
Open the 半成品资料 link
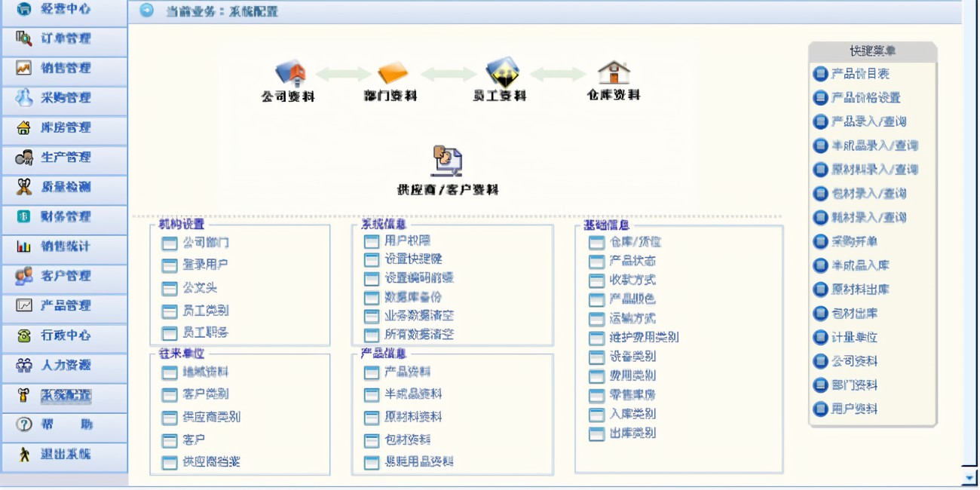(413, 394)
